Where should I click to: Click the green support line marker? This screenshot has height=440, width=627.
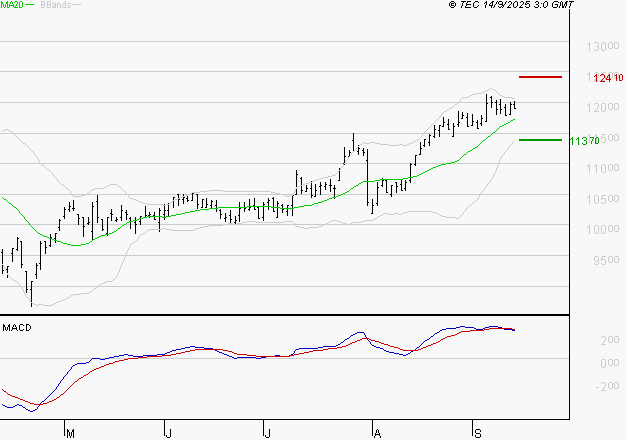(x=540, y=140)
